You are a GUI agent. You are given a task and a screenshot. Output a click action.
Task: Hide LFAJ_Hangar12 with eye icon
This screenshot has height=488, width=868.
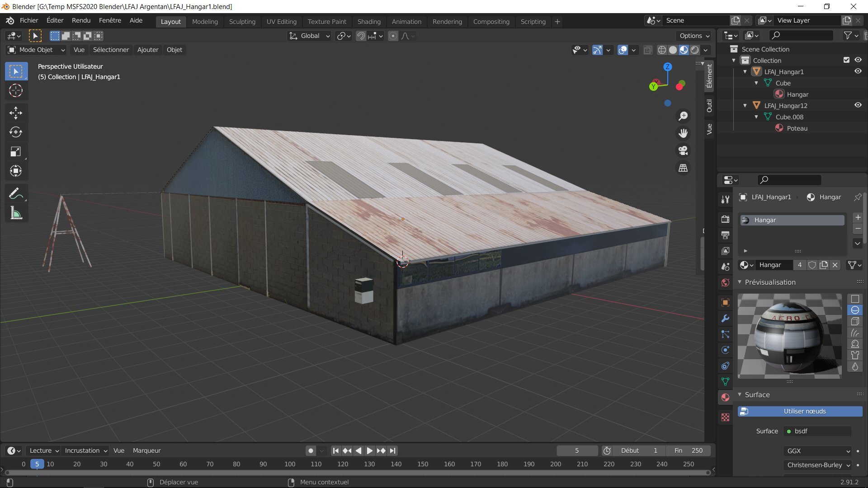(x=858, y=105)
